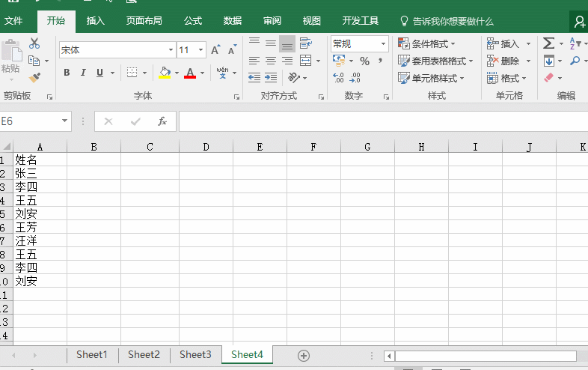Apply cell borders icon
Screen dimensions: 588x370
coord(132,73)
